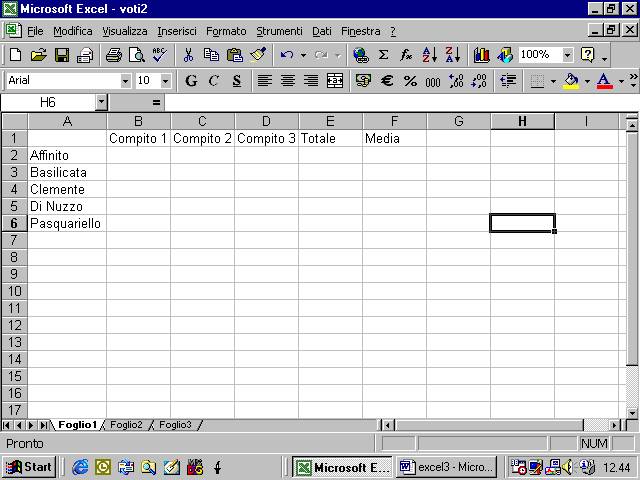Open the Visualizza menu
Viewport: 640px width, 480px height.
(124, 31)
